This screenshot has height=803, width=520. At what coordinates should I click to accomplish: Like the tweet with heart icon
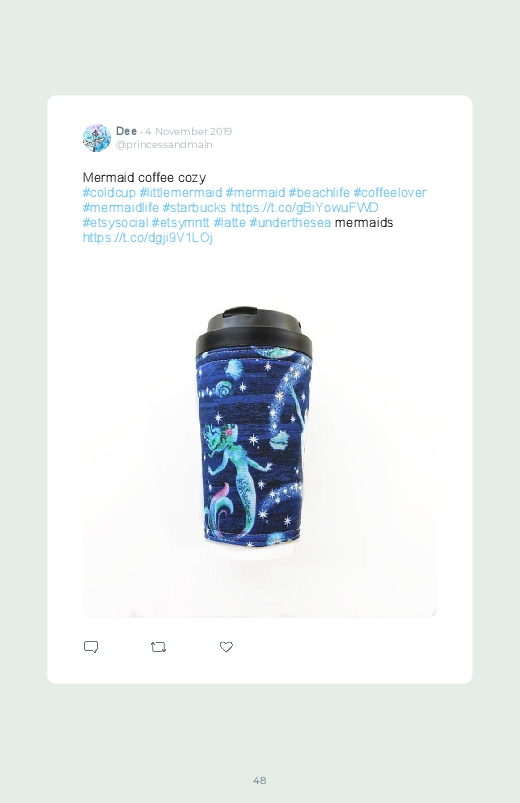[x=226, y=647]
